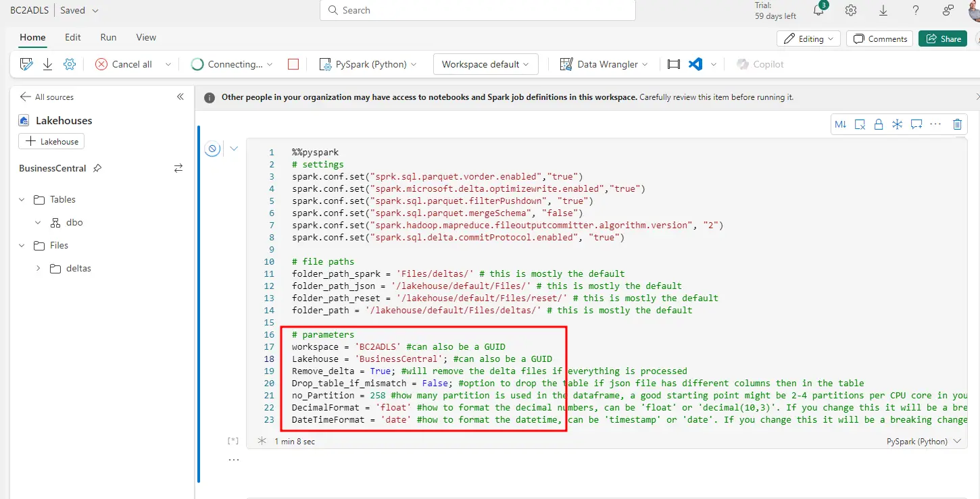Open the help question mark
This screenshot has width=980, height=499.
click(x=916, y=10)
